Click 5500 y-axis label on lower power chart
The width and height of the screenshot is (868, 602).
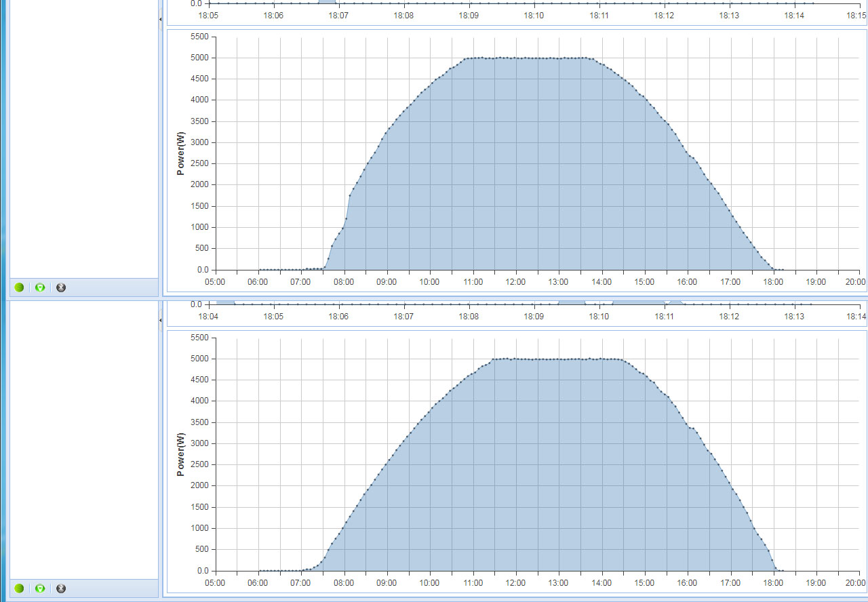click(200, 338)
